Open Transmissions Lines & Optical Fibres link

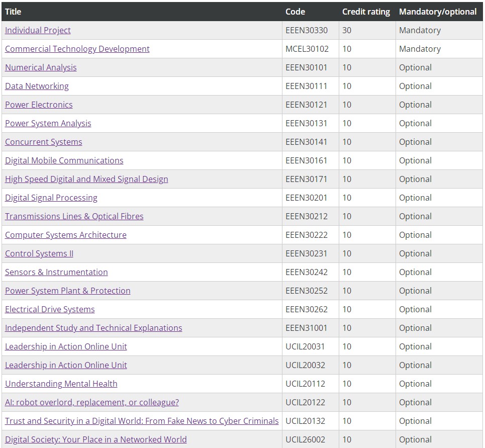click(x=74, y=216)
